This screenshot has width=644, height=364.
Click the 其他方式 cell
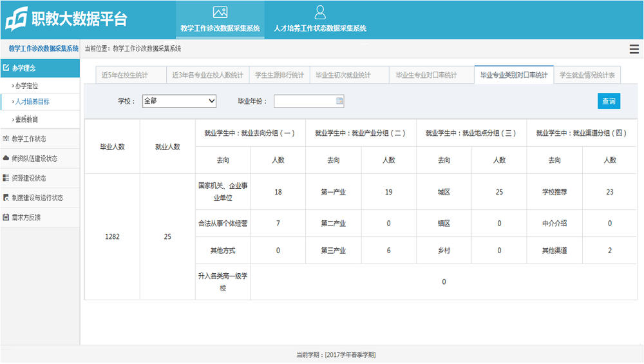223,251
